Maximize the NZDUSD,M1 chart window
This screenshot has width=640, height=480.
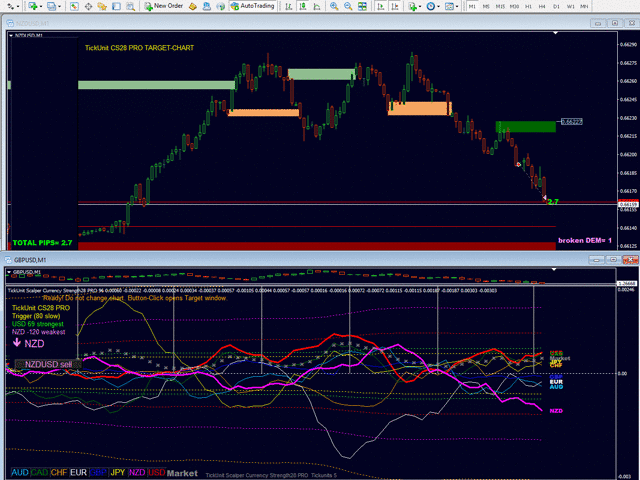pos(615,23)
